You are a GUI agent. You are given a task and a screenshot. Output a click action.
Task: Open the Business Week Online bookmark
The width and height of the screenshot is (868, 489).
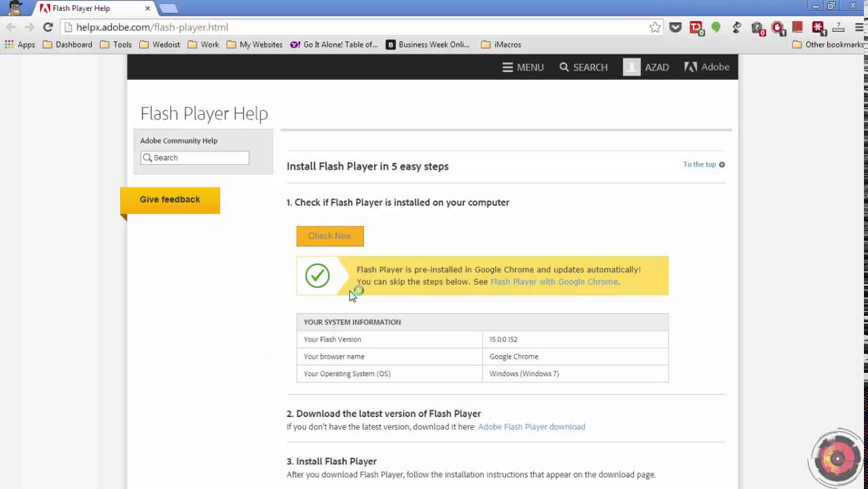pyautogui.click(x=428, y=45)
